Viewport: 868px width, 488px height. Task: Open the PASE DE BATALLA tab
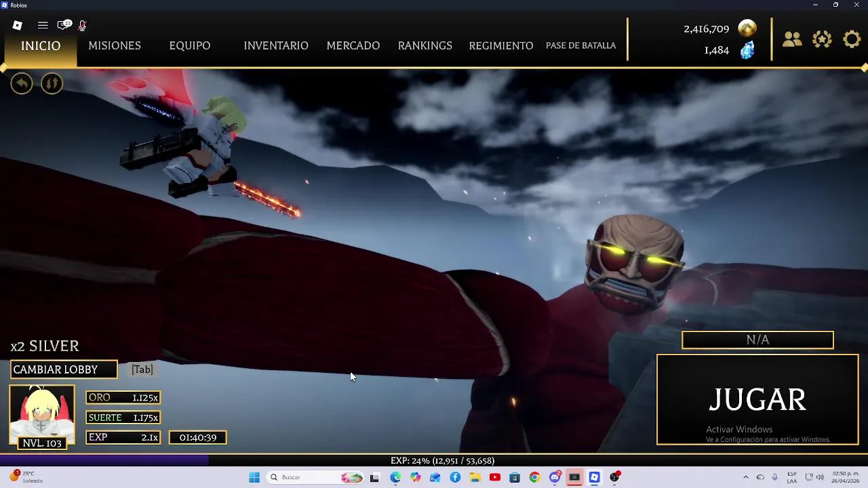[x=581, y=45]
